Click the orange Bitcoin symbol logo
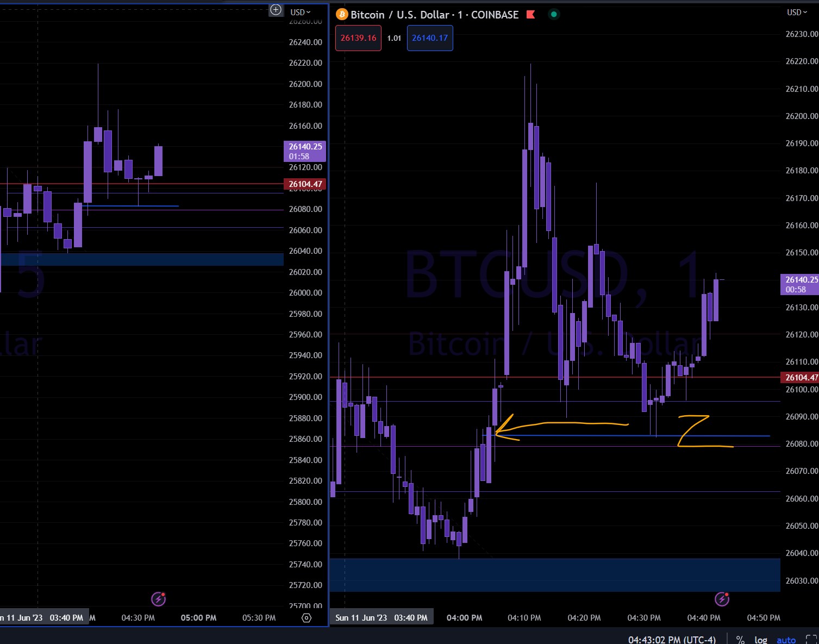The height and width of the screenshot is (644, 819). (342, 15)
